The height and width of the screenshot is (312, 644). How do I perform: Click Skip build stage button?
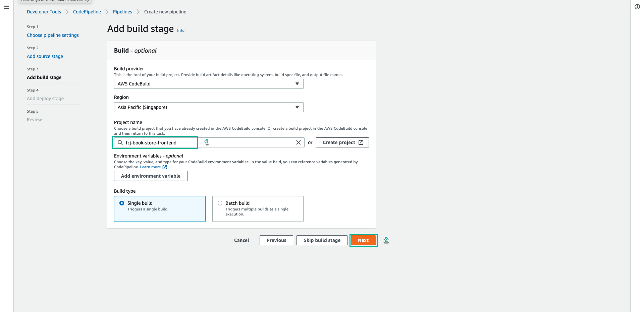pos(322,240)
